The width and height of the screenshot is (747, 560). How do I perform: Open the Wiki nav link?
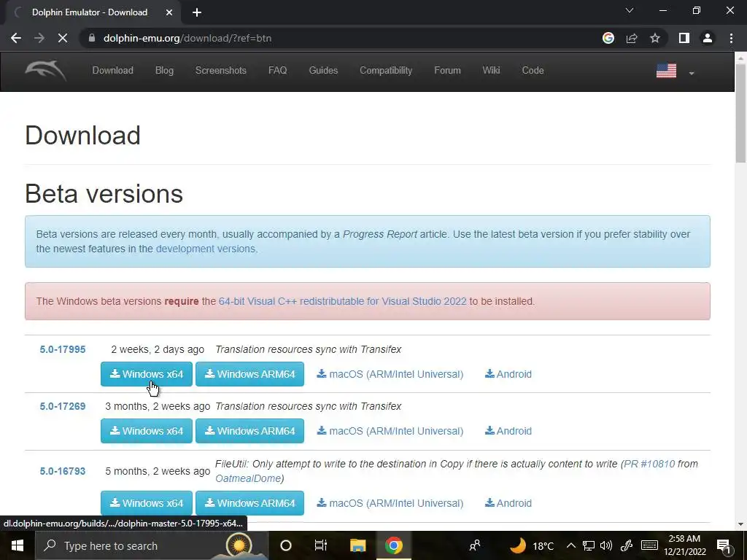click(491, 71)
